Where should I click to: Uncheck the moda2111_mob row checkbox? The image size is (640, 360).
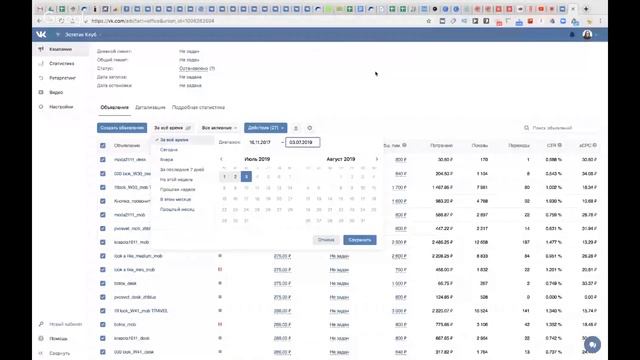click(x=103, y=215)
